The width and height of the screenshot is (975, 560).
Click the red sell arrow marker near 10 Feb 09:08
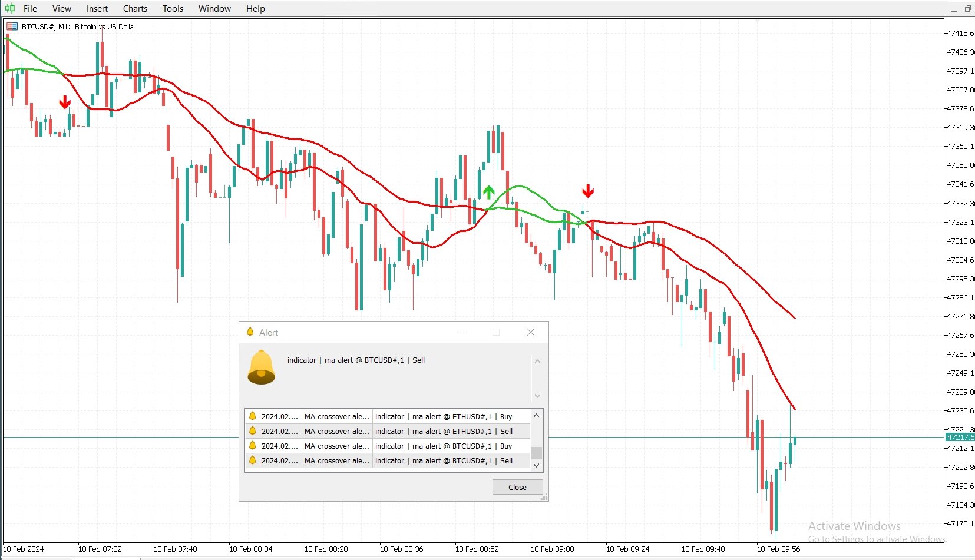588,191
